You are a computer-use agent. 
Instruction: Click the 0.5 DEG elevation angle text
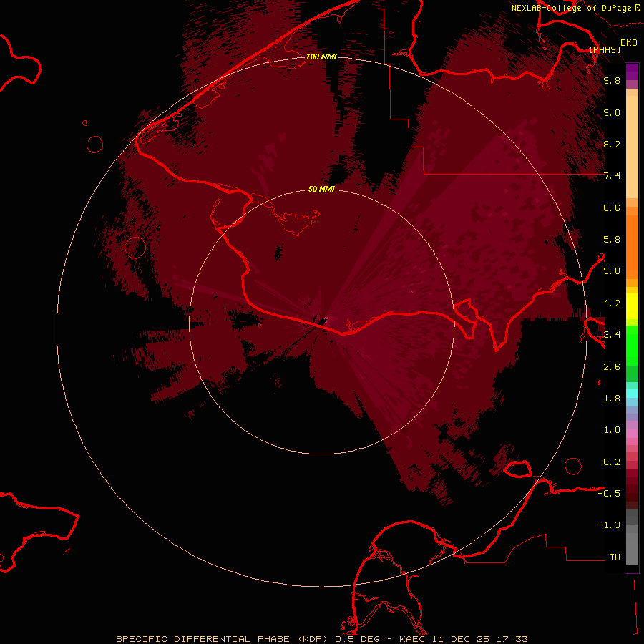(358, 639)
